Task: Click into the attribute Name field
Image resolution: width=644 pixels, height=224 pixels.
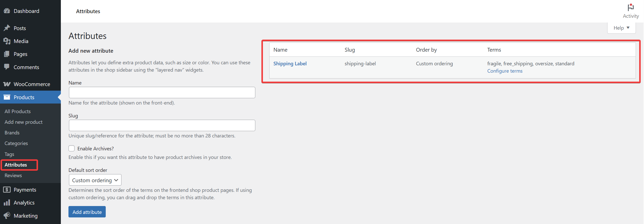Action: [x=162, y=93]
